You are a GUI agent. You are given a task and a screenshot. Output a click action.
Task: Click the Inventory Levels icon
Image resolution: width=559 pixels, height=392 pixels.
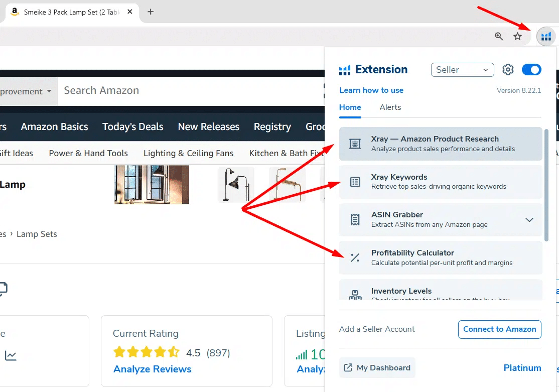[355, 295]
